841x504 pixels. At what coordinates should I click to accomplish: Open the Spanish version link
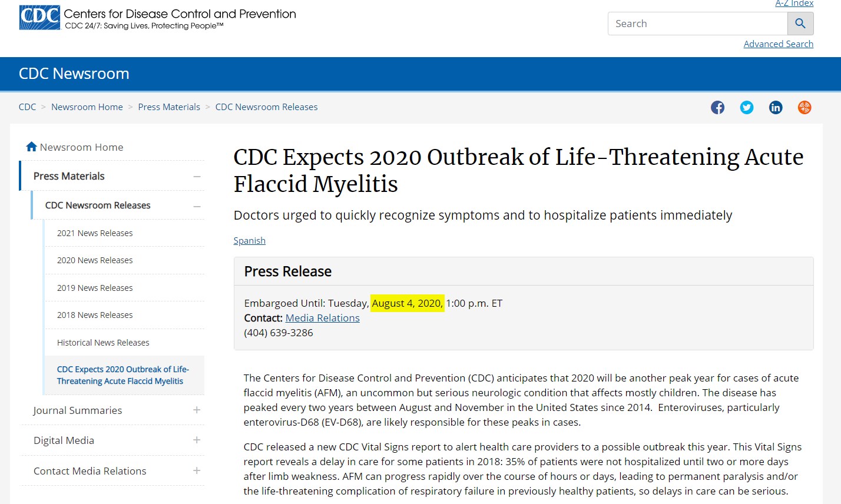[x=249, y=240]
